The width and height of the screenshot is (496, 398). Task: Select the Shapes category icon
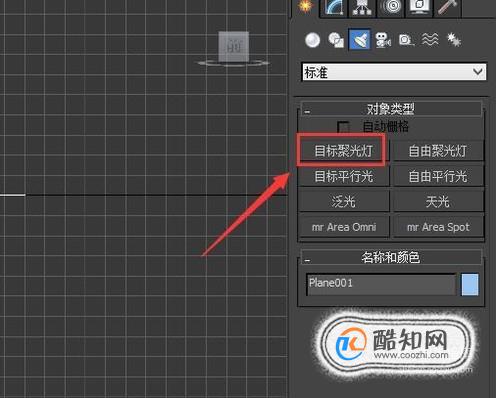coord(336,40)
